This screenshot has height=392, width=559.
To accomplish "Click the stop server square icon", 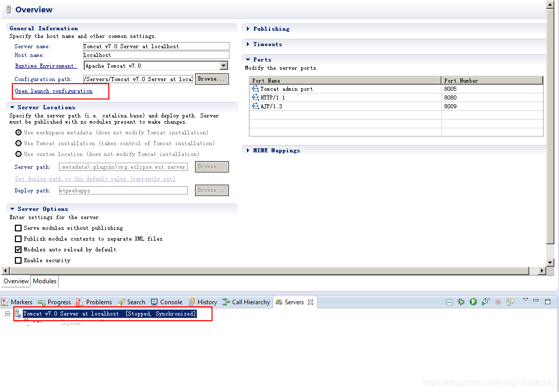I will 498,302.
